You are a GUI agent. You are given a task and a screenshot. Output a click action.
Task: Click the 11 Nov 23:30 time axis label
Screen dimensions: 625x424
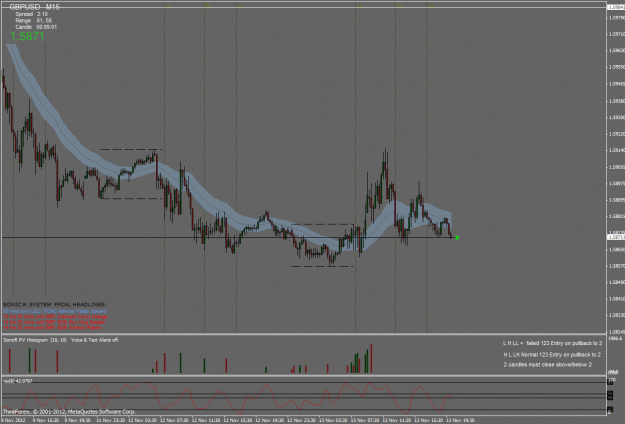pos(110,420)
